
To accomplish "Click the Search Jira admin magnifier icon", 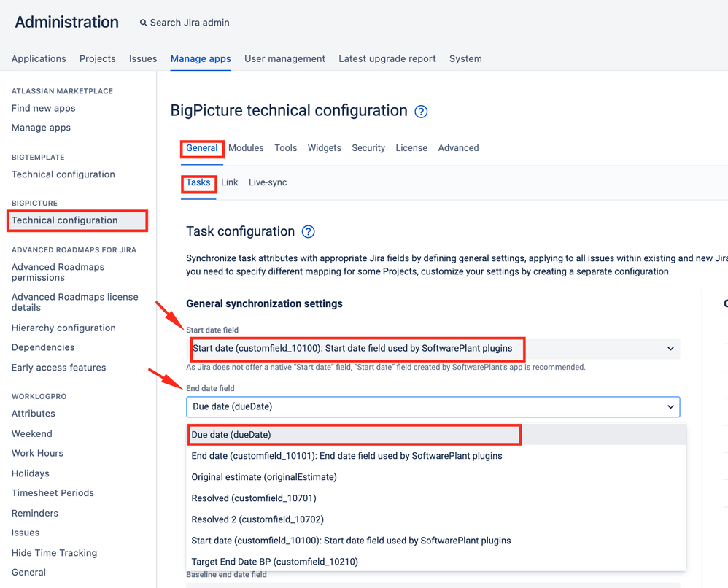I will [x=144, y=23].
